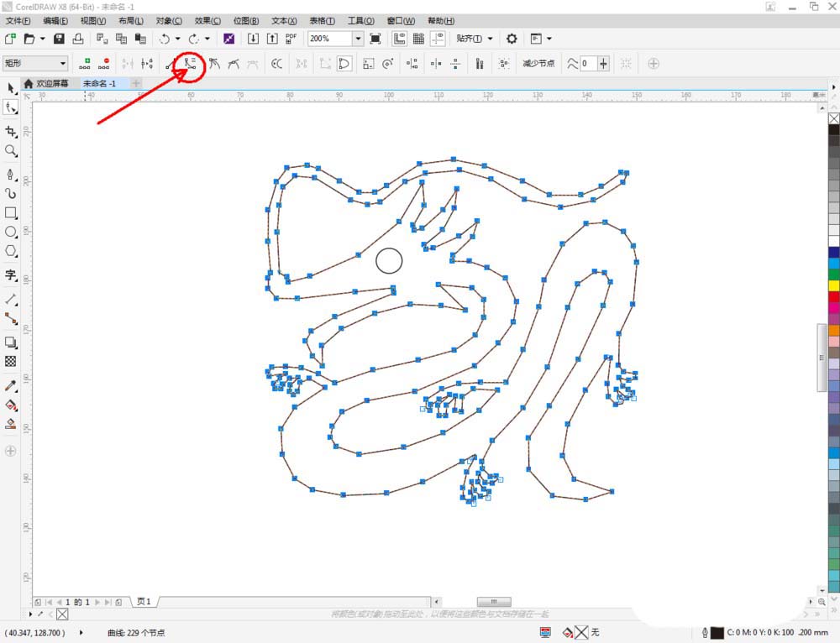
Task: Select the Pick tool in toolbox
Action: (x=11, y=88)
